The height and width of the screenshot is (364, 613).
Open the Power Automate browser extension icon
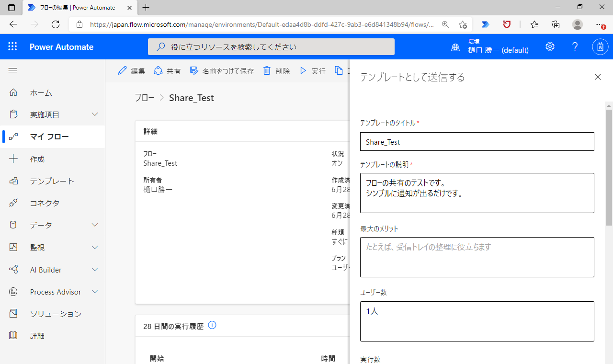(x=485, y=24)
